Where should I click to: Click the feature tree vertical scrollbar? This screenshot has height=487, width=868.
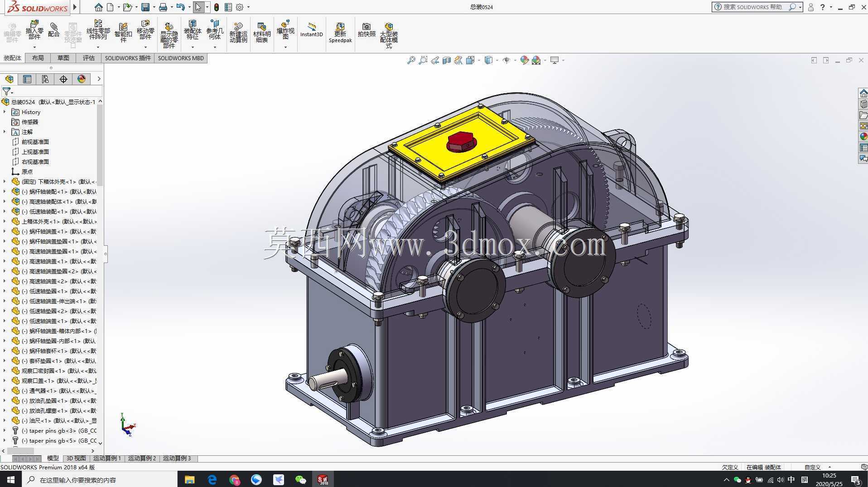click(100, 145)
